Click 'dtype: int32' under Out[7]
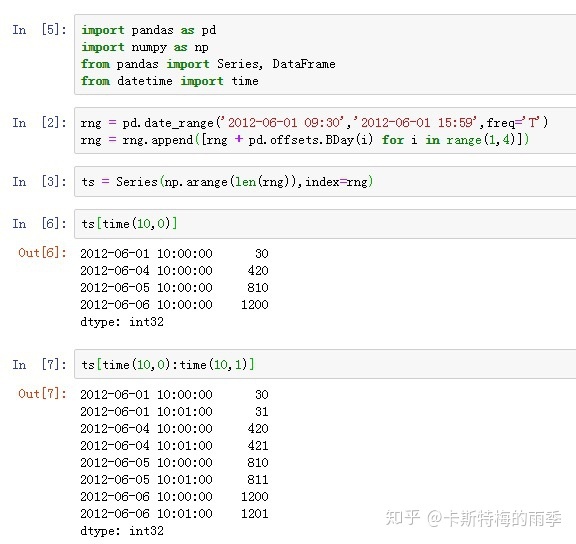Viewport: 576px width, 544px height. tap(122, 531)
